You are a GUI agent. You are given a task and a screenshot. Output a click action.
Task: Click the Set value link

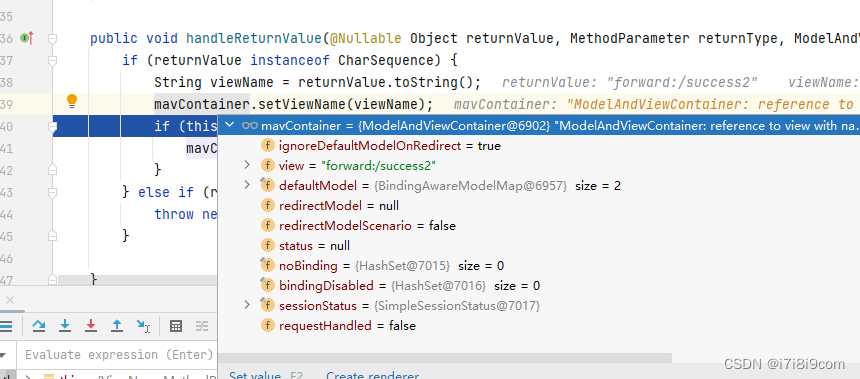click(x=255, y=376)
